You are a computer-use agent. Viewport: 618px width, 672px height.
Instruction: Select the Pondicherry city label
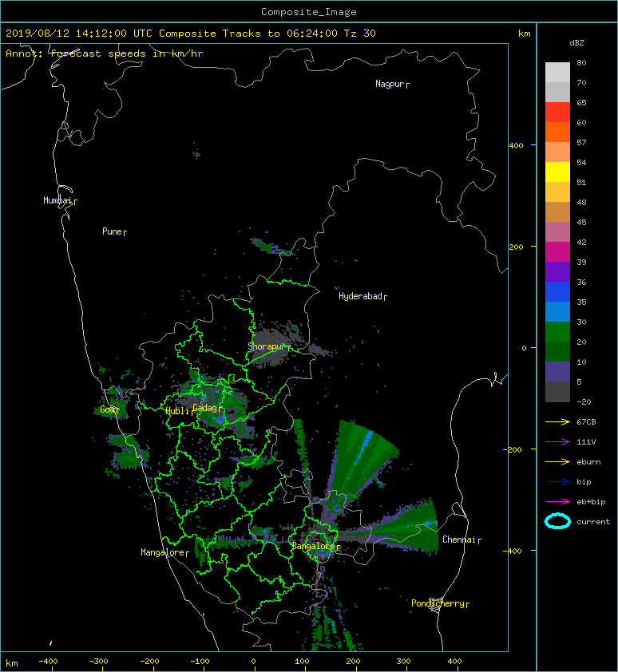pos(438,603)
